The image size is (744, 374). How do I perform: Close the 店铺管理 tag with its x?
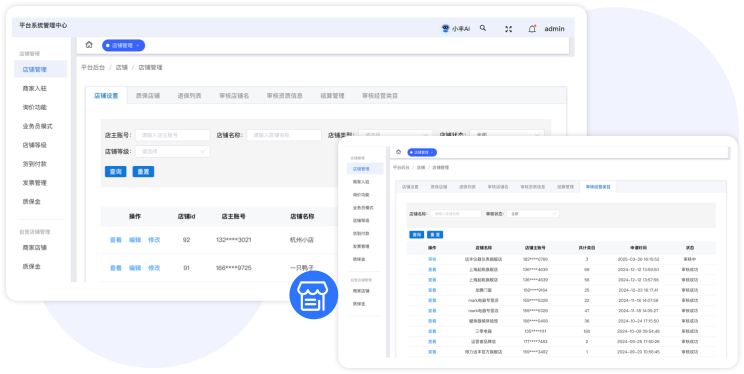[x=138, y=46]
